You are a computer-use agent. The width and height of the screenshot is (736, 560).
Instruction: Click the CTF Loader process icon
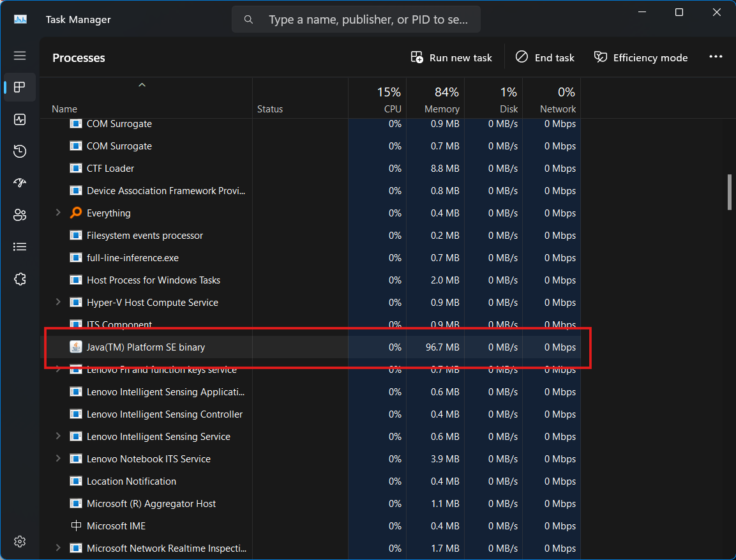click(75, 168)
